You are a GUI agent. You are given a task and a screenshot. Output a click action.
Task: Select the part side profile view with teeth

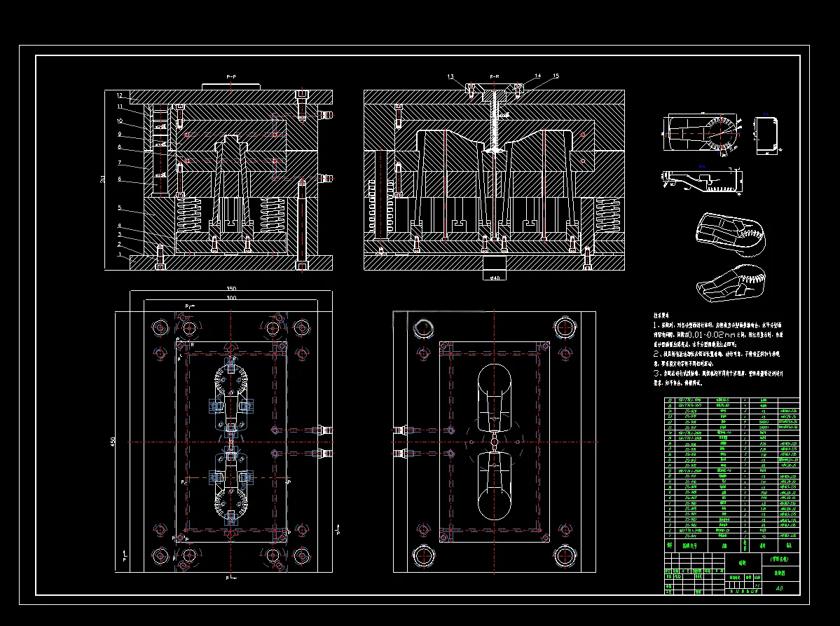coord(702,181)
